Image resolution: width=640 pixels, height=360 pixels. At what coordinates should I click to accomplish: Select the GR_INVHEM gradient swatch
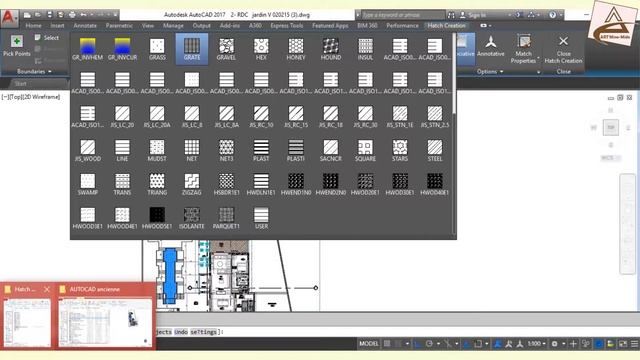(x=88, y=49)
